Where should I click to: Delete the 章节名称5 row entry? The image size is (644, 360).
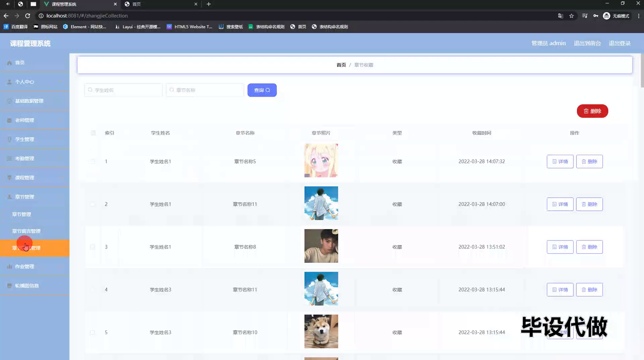[x=589, y=162]
